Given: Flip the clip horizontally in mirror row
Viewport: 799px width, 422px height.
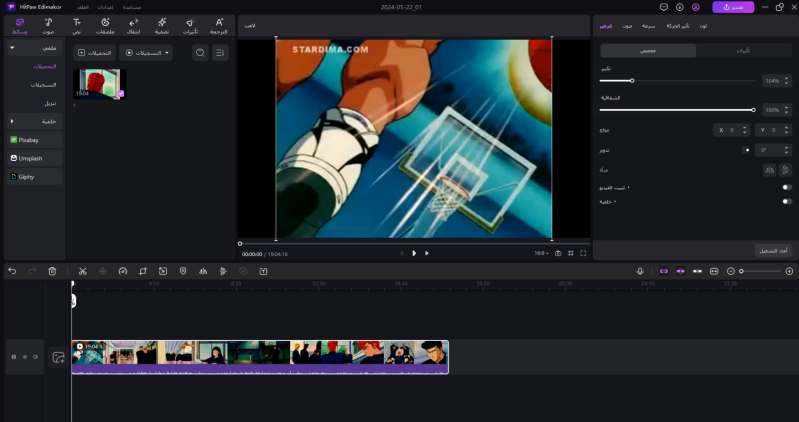Looking at the screenshot, I should point(769,170).
